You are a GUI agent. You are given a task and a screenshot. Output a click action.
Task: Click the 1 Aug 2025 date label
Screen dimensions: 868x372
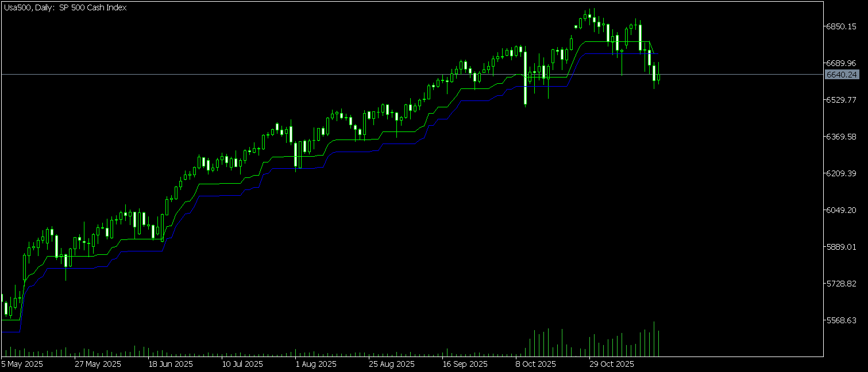[316, 364]
